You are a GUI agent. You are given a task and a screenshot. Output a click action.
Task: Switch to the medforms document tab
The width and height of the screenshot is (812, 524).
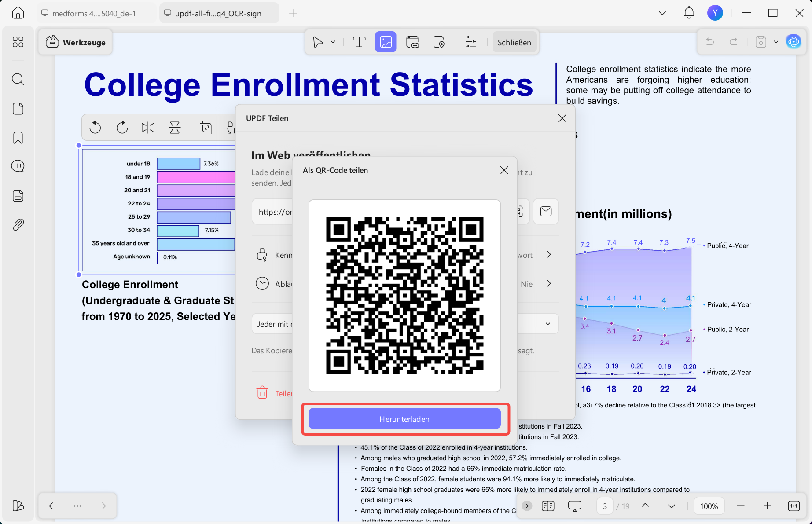coord(96,13)
